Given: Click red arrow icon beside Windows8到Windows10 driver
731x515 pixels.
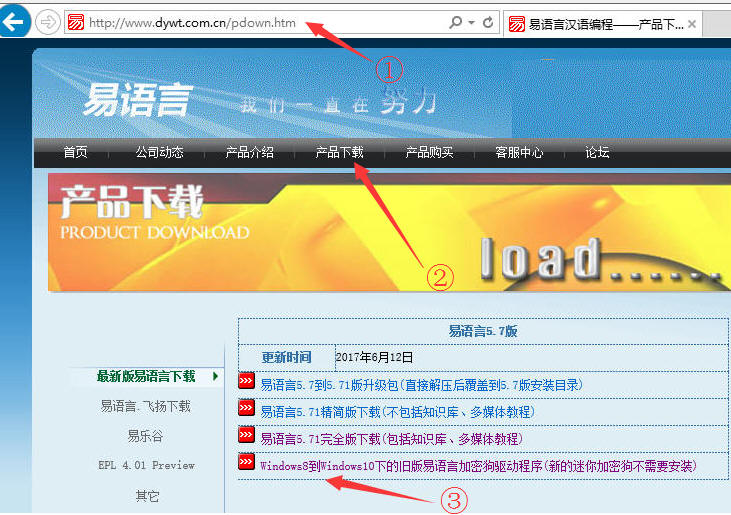Looking at the screenshot, I should 247,462.
